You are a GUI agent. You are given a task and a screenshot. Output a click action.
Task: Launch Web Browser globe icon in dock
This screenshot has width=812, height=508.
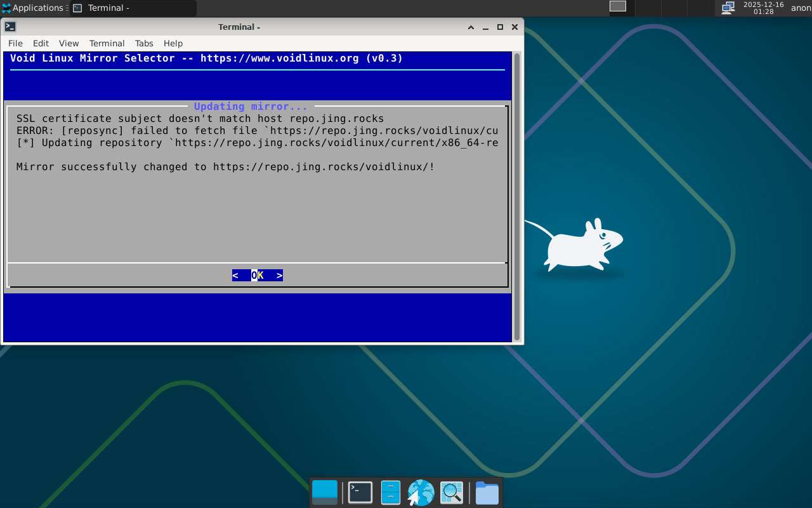421,493
